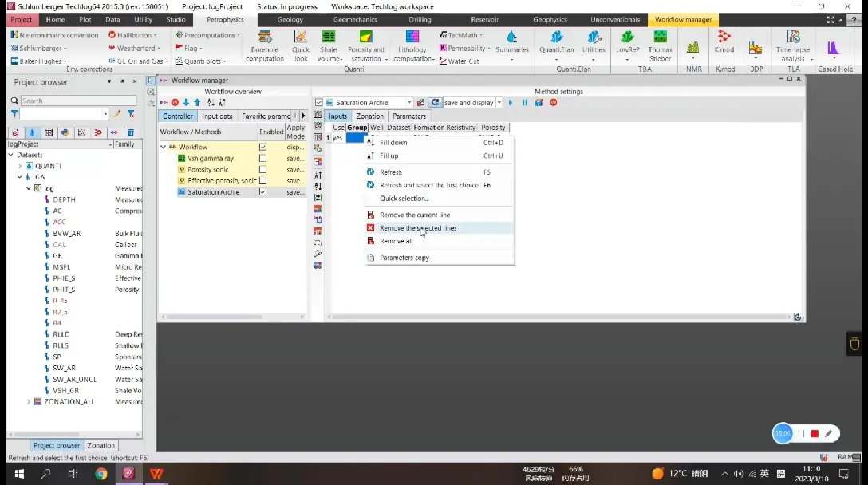Click the Project browser Search field
Screen dimensions: 868x485
[x=78, y=101]
